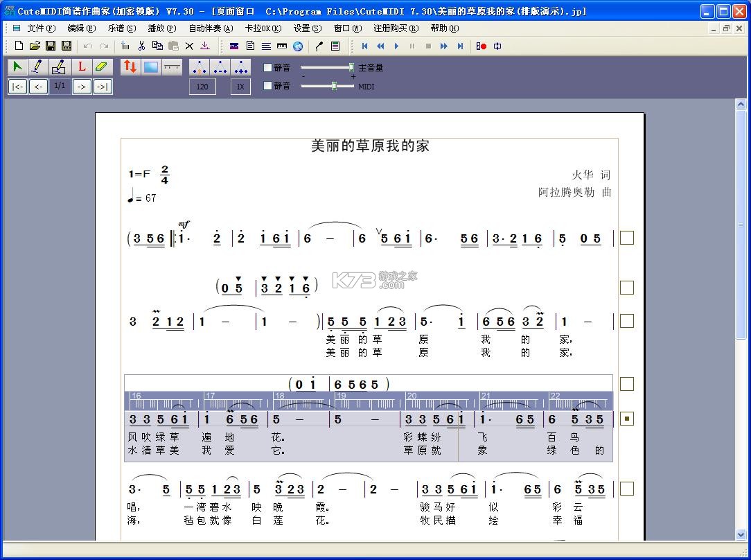Click the scrollbar up arrow

pyautogui.click(x=741, y=104)
